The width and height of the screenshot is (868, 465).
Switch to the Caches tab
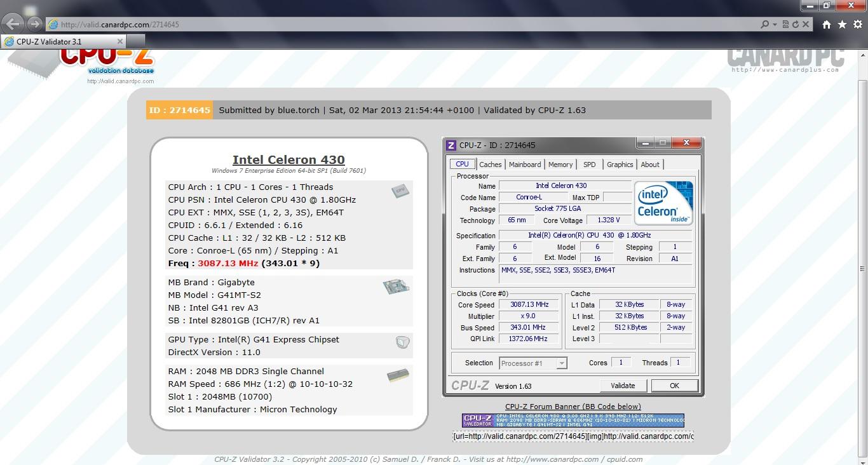pos(490,165)
